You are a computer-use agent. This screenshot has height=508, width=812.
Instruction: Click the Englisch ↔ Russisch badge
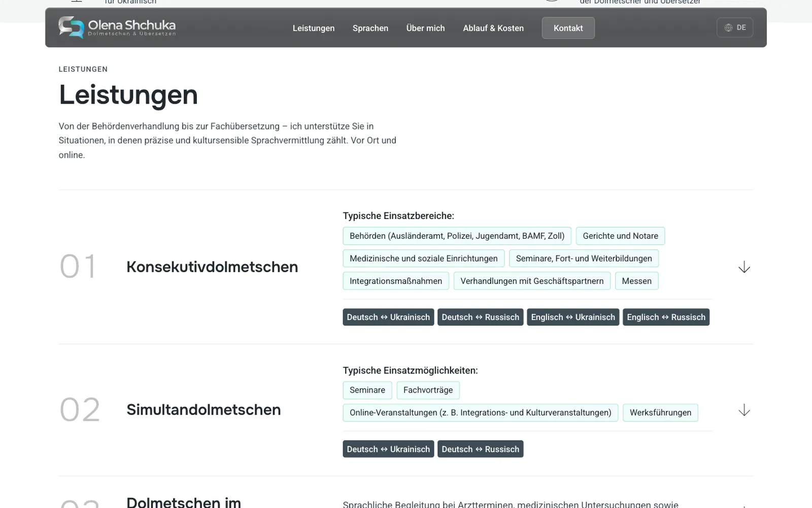[x=666, y=317]
